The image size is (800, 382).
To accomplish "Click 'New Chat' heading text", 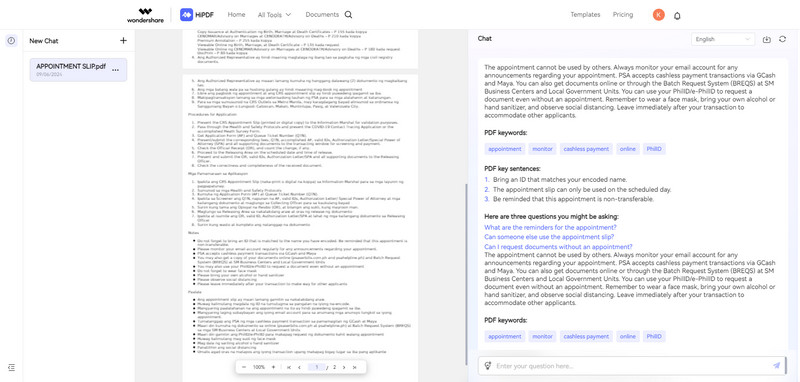I will 44,41.
